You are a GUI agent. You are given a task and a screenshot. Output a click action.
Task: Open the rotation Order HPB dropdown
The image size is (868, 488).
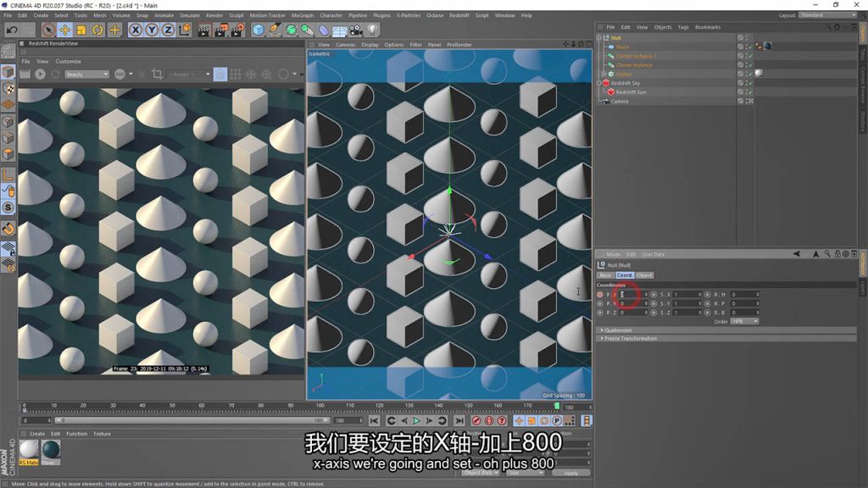(x=744, y=321)
